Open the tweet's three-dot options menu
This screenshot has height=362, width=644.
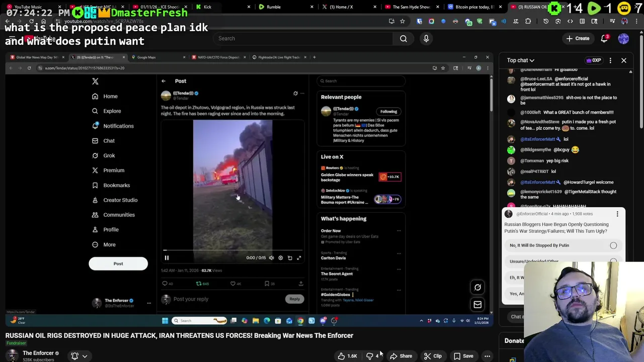click(x=302, y=94)
